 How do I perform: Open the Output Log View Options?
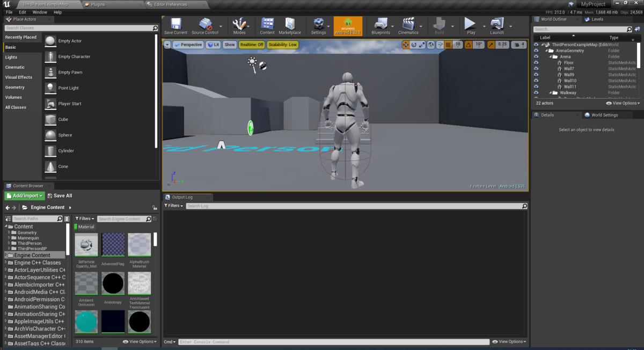(x=509, y=342)
